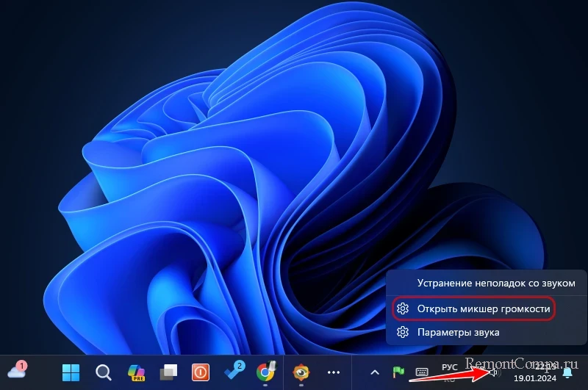The height and width of the screenshot is (390, 588).
Task: Open Параметры звука from the context menu
Action: [x=487, y=332]
